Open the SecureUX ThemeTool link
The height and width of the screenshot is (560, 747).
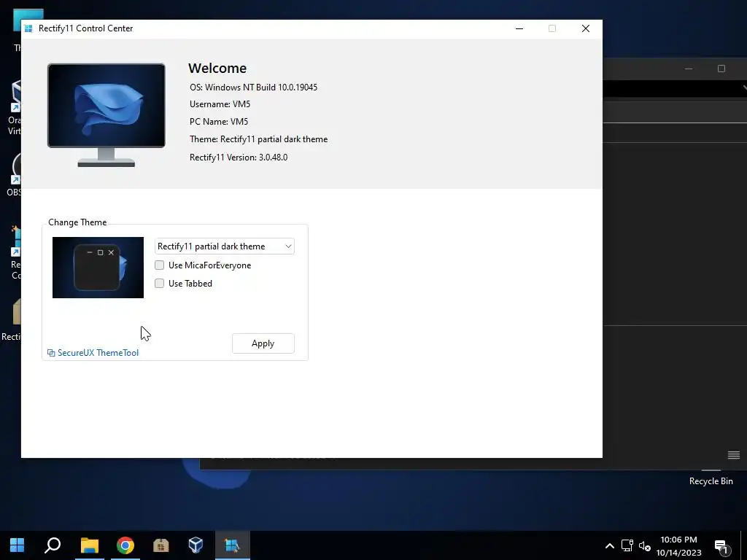click(x=93, y=353)
